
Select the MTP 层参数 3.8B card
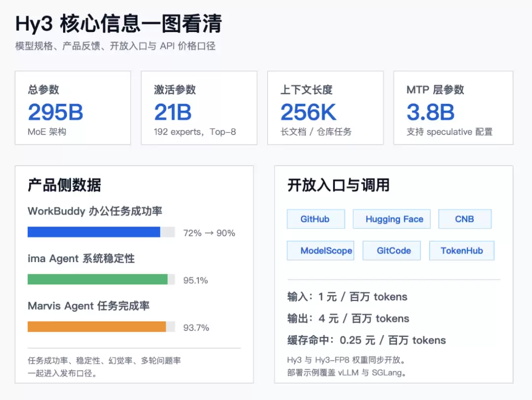[453, 108]
